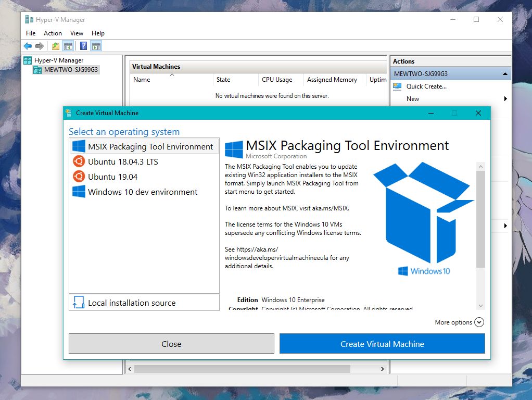
Task: Click the Hyper-V Manager title bar icon
Action: tap(29, 20)
